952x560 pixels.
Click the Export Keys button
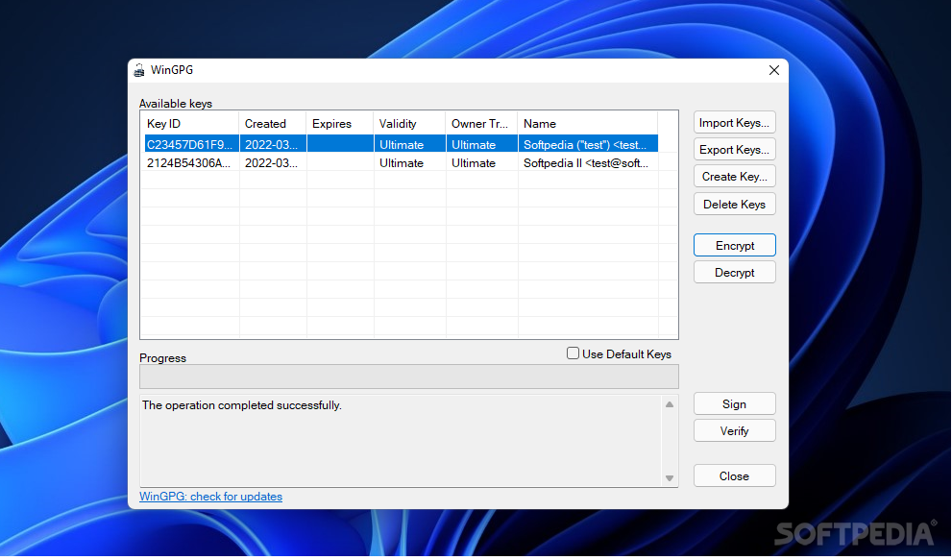[734, 150]
